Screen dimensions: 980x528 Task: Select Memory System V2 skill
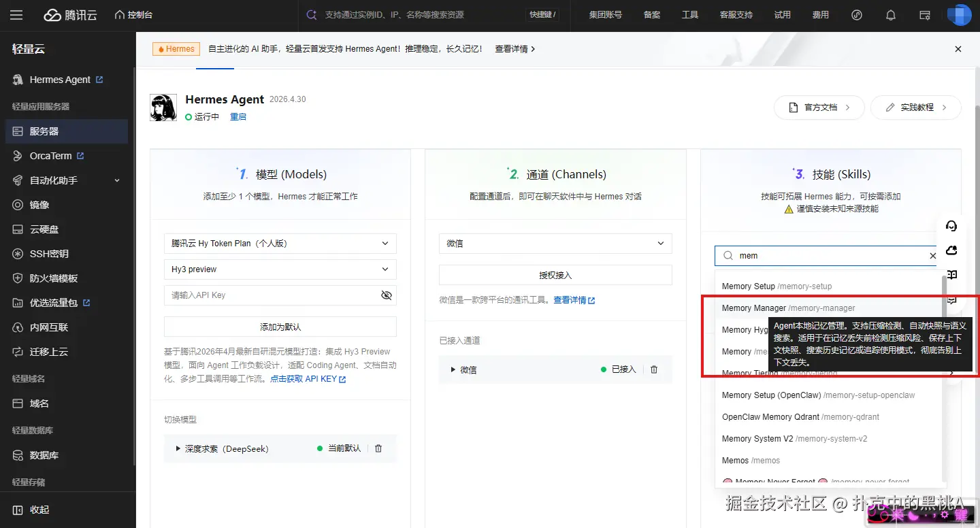tap(828, 439)
